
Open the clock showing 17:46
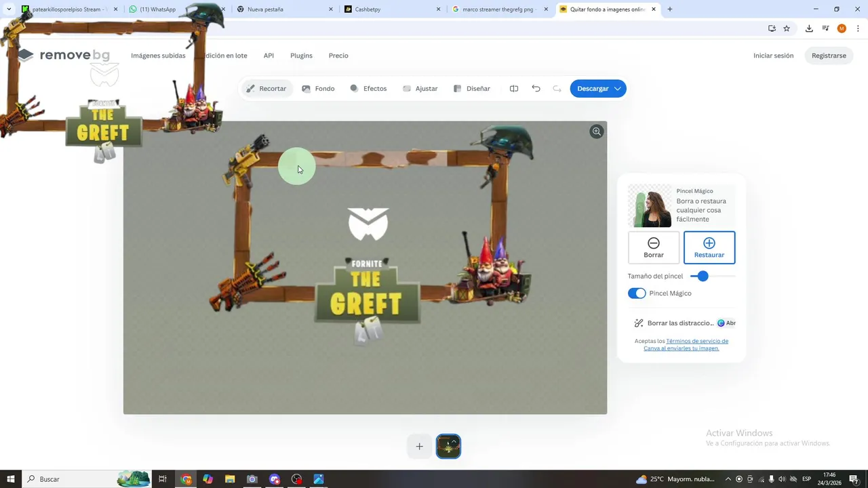click(x=829, y=479)
